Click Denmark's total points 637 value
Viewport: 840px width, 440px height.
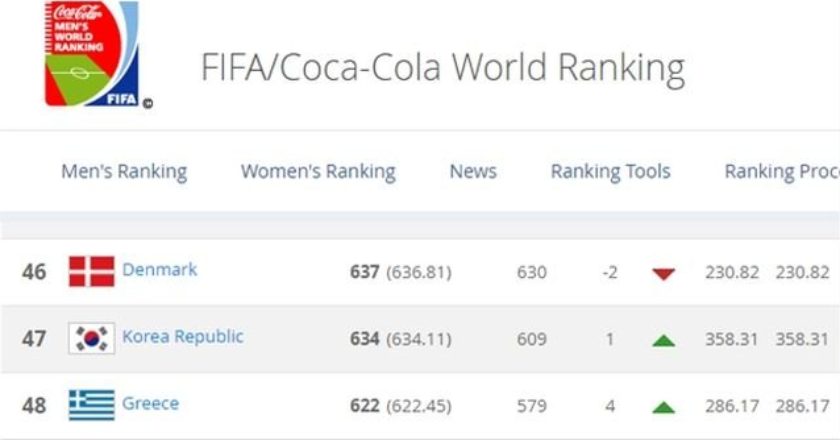coord(364,272)
